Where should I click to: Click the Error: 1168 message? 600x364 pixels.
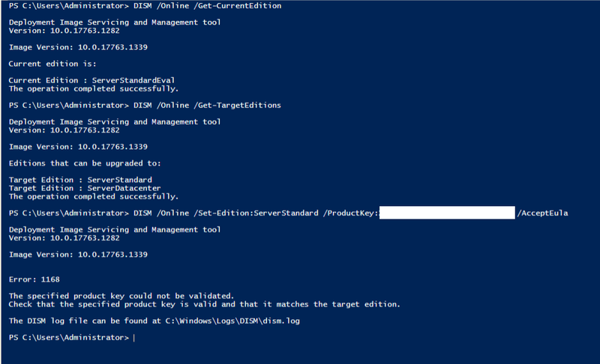[x=34, y=279]
